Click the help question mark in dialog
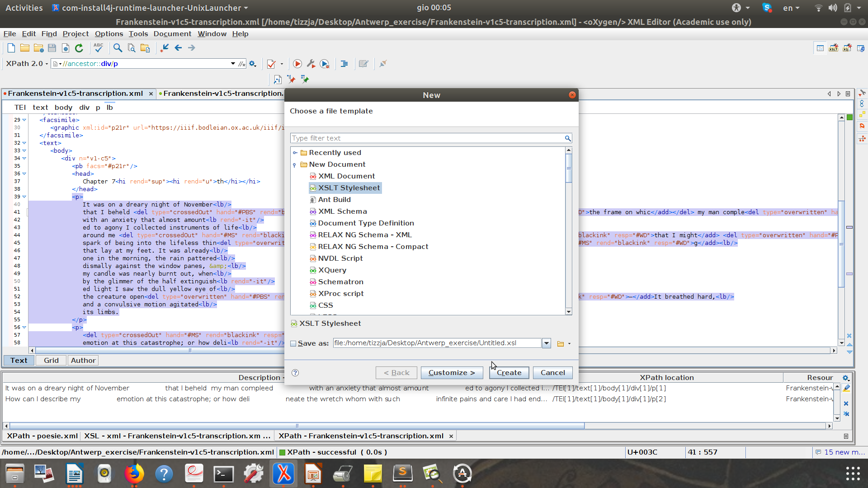868x488 pixels. [295, 373]
